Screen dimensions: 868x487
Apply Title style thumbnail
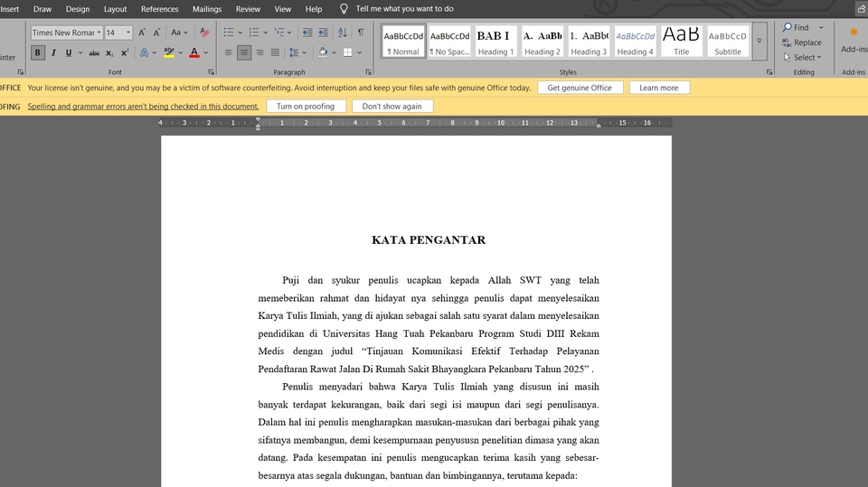(682, 41)
